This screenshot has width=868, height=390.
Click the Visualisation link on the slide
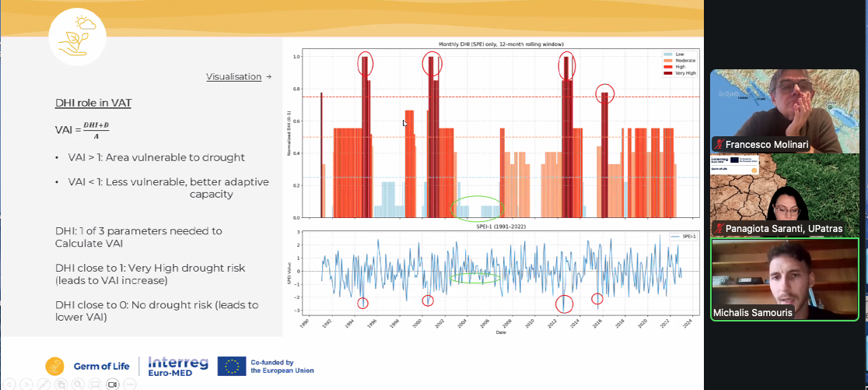pyautogui.click(x=233, y=77)
